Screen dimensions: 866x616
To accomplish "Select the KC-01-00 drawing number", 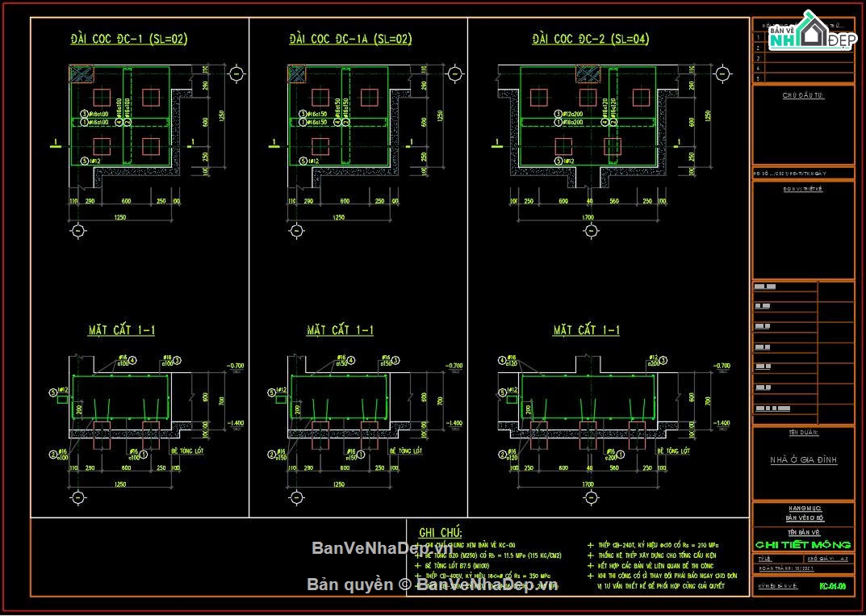I will click(831, 586).
